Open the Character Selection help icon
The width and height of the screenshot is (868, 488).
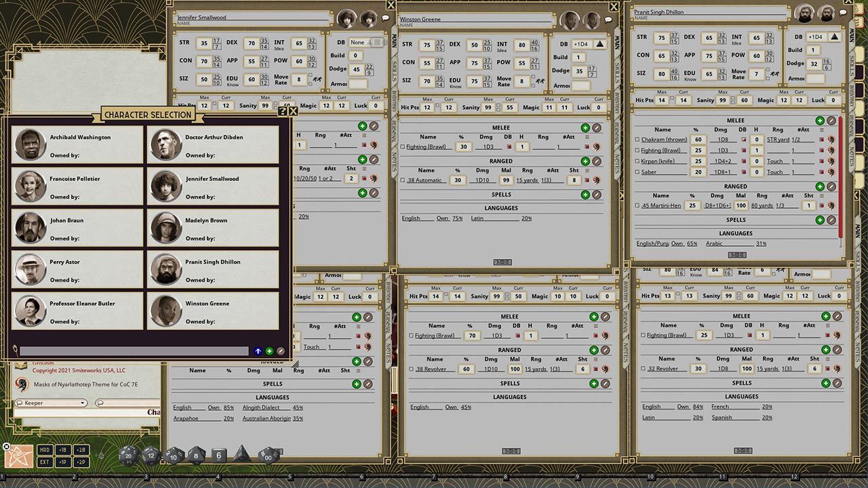(283, 111)
